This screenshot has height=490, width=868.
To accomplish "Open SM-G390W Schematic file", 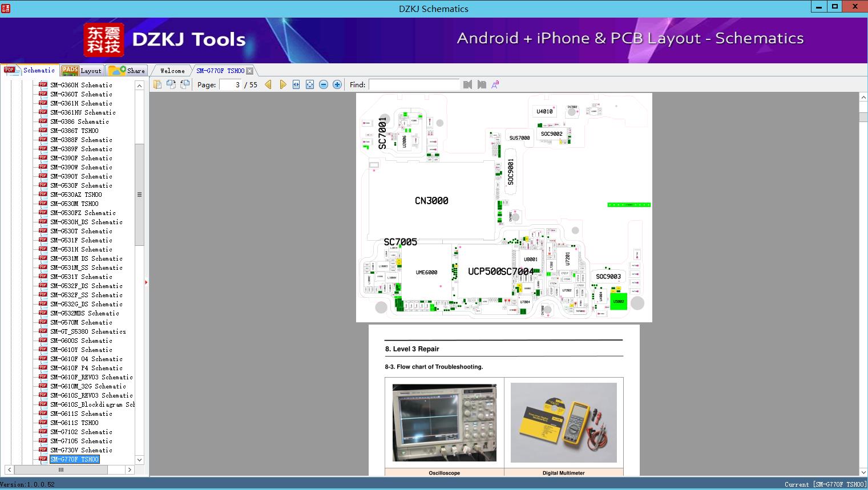I will point(81,167).
